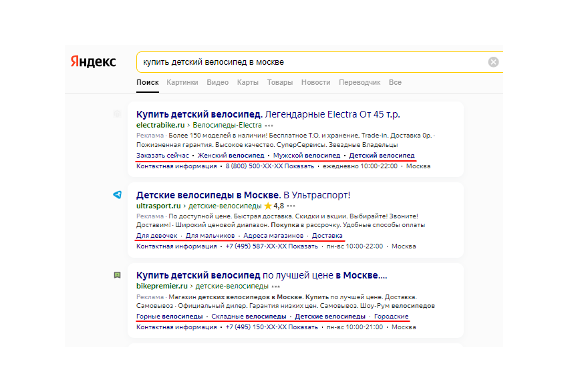Image resolution: width=568 pixels, height=392 pixels.
Task: Click the Заказать сейчас sitelink
Action: 158,155
